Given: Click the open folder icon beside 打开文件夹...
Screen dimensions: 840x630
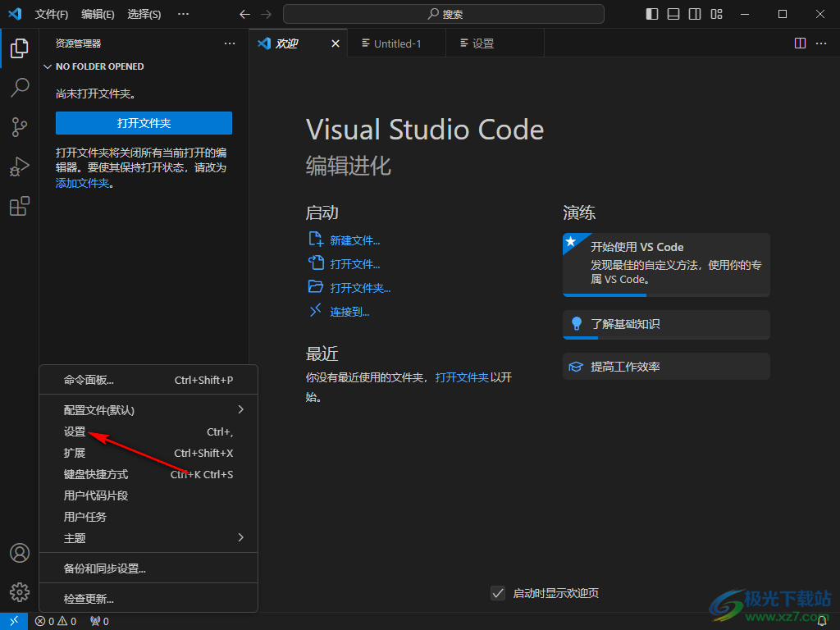Looking at the screenshot, I should 316,286.
